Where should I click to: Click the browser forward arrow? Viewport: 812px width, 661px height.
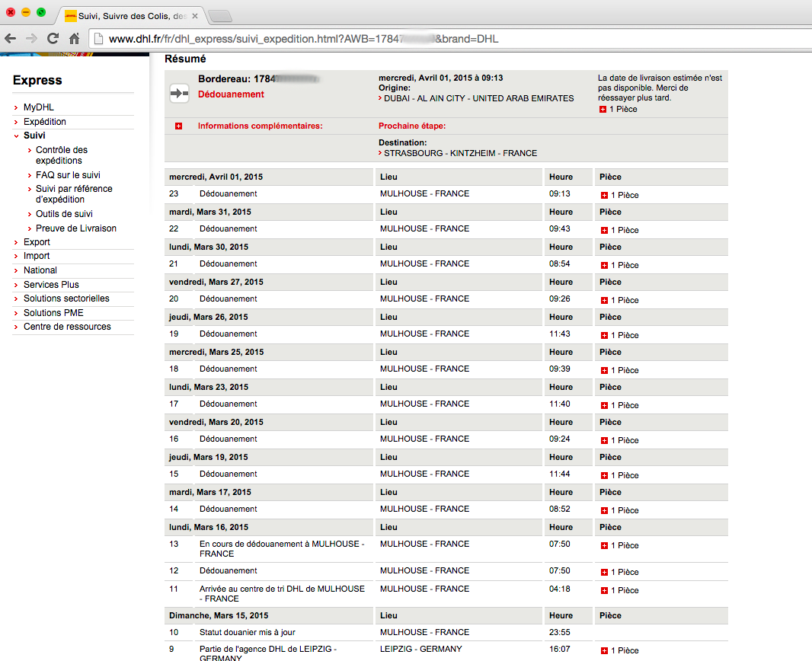click(31, 38)
